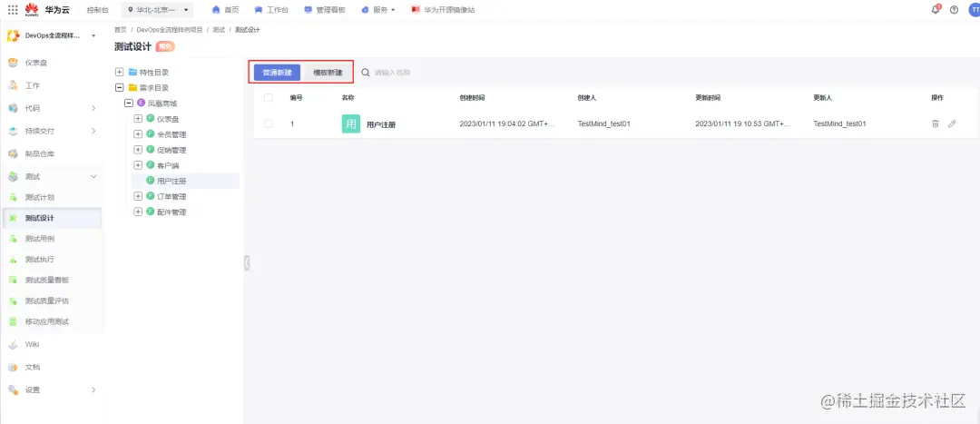Click the 2023/01/11 19:10:53 update time
The width and height of the screenshot is (980, 424).
click(742, 123)
